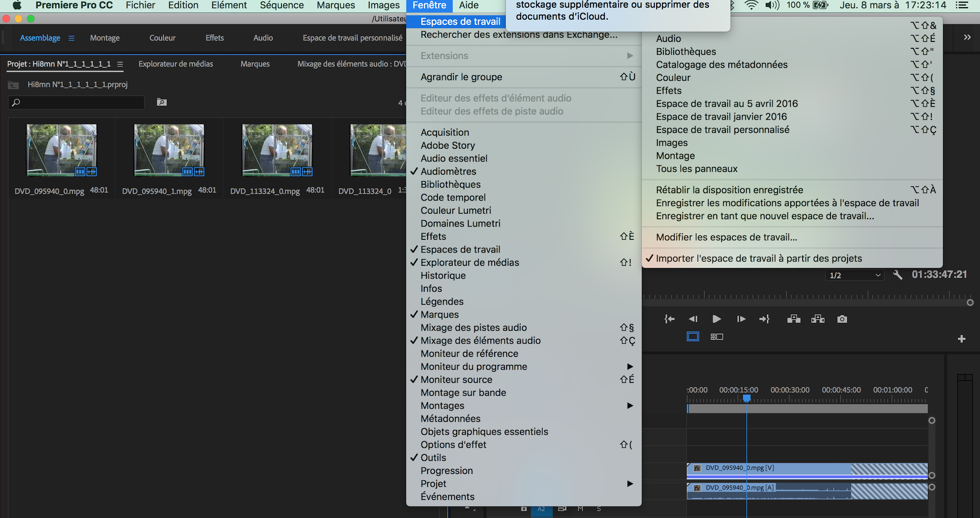Click the program monitor zoom scroll handle

[x=970, y=303]
